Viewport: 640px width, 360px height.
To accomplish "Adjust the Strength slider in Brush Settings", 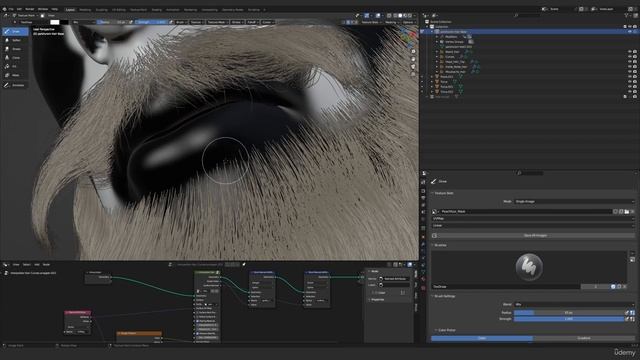I will [x=569, y=319].
